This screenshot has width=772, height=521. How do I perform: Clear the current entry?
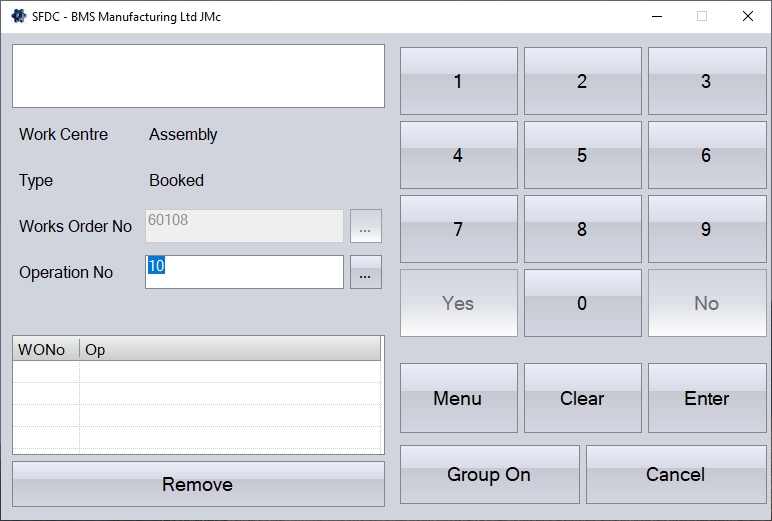click(582, 398)
